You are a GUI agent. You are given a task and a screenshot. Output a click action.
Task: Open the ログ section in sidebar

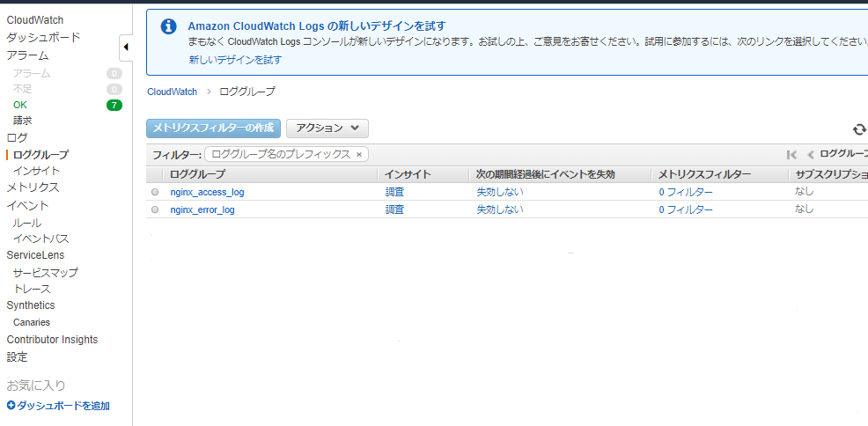tap(17, 138)
